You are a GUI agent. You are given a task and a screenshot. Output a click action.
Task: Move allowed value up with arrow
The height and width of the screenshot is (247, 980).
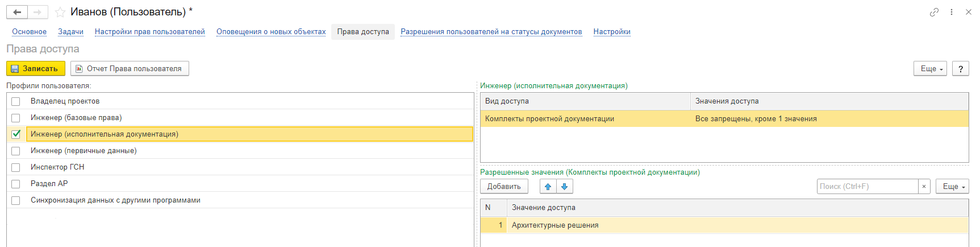tap(548, 187)
